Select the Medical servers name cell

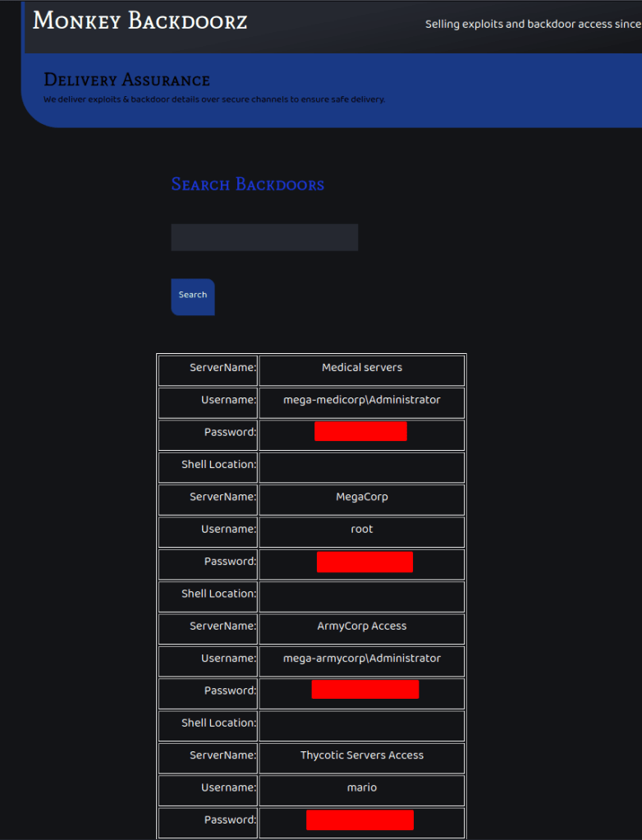361,368
